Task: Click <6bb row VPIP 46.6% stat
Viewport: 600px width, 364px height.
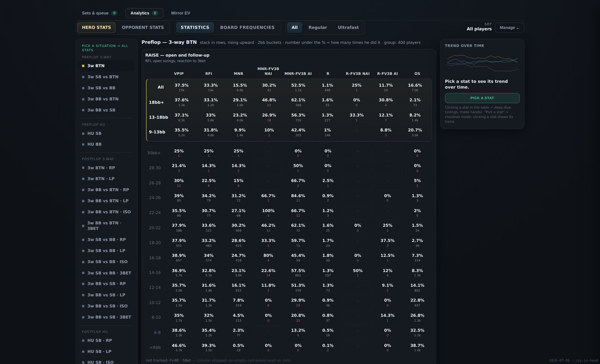Action: pos(179,348)
